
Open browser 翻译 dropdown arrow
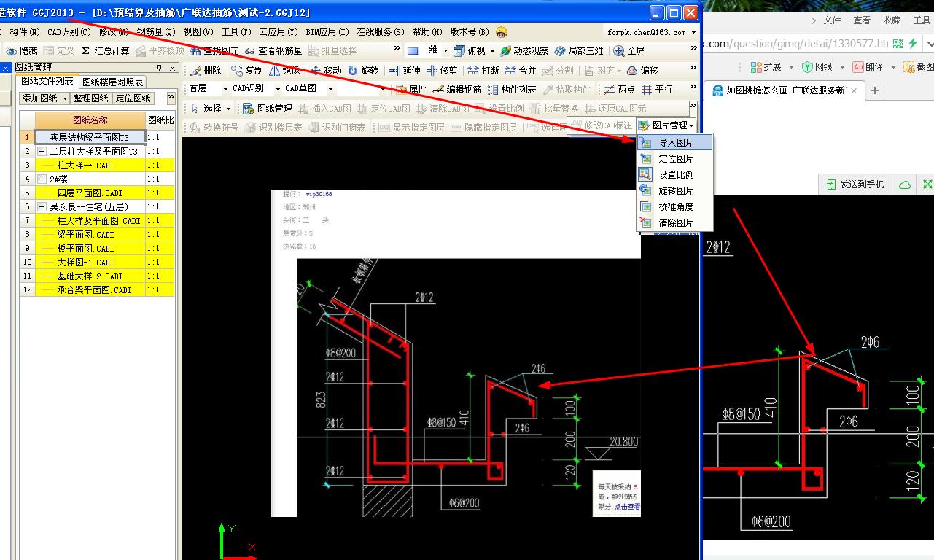click(x=893, y=67)
